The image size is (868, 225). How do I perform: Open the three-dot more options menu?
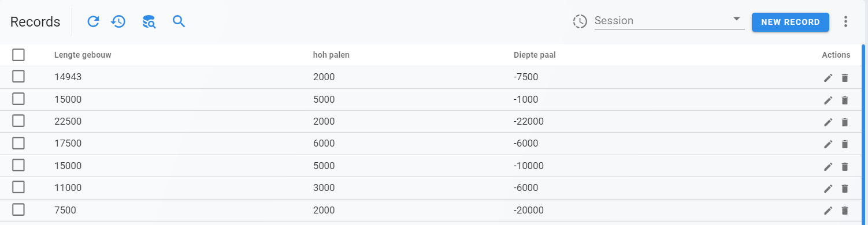coord(845,22)
